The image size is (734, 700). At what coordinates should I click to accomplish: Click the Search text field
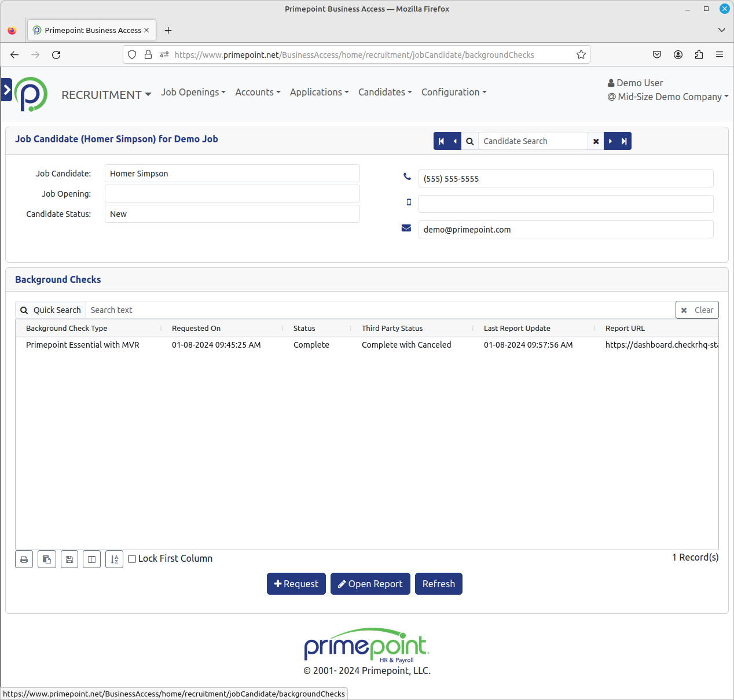pyautogui.click(x=380, y=310)
